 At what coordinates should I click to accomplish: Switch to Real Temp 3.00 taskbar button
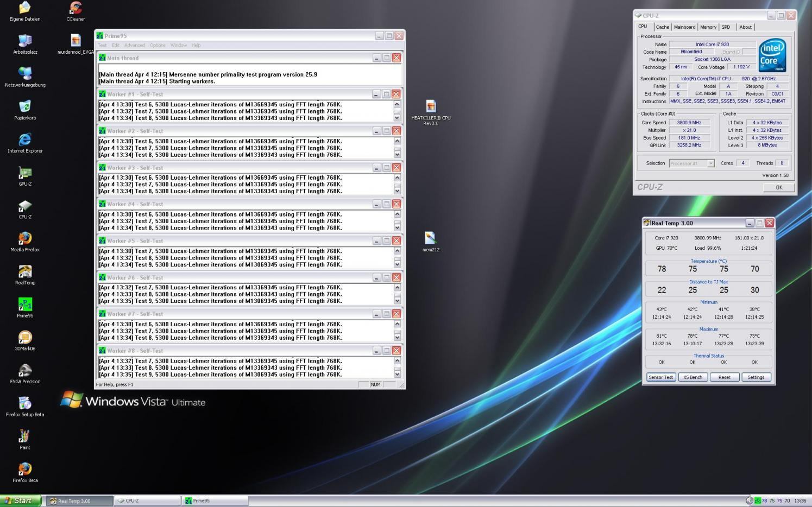click(x=79, y=501)
